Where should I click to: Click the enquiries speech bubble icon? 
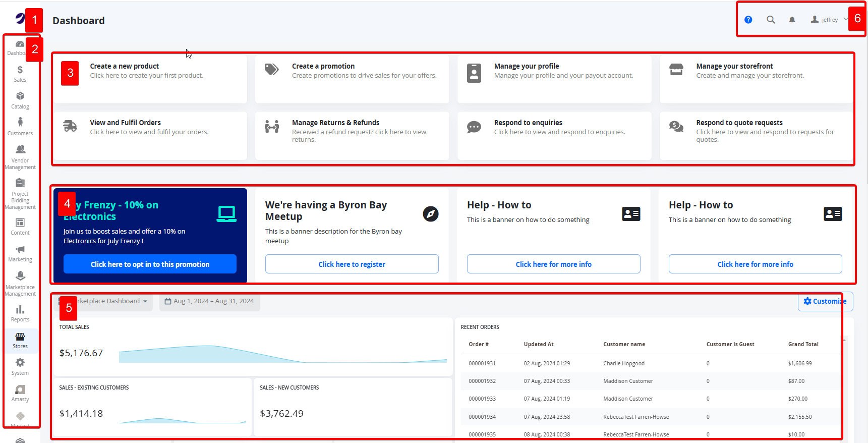tap(474, 127)
